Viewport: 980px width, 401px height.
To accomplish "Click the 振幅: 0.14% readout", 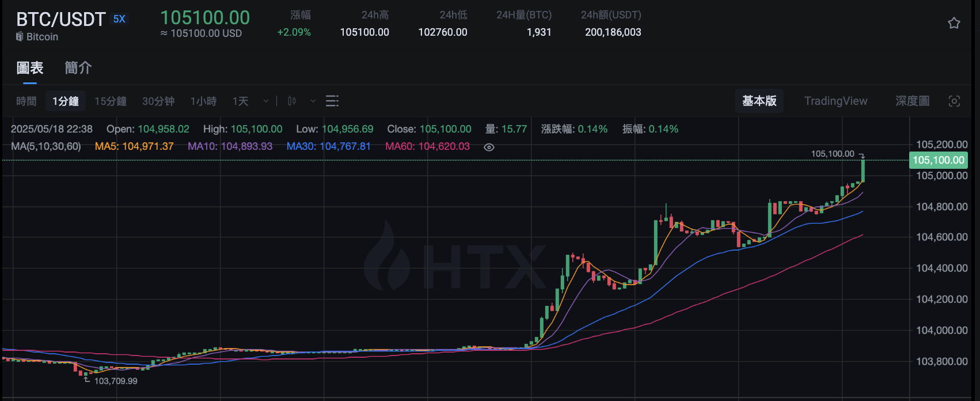I will (651, 129).
